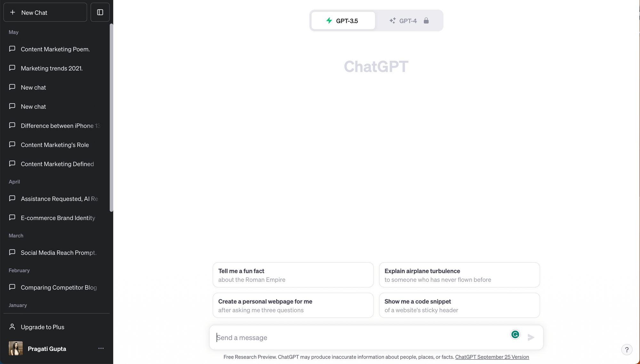This screenshot has width=640, height=364.
Task: Click the plus icon in New Chat
Action: 12,12
